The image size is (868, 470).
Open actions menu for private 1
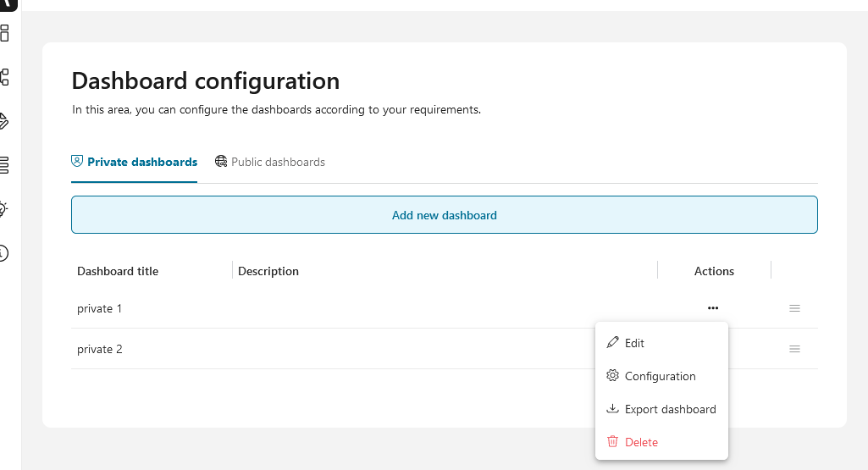pyautogui.click(x=712, y=308)
